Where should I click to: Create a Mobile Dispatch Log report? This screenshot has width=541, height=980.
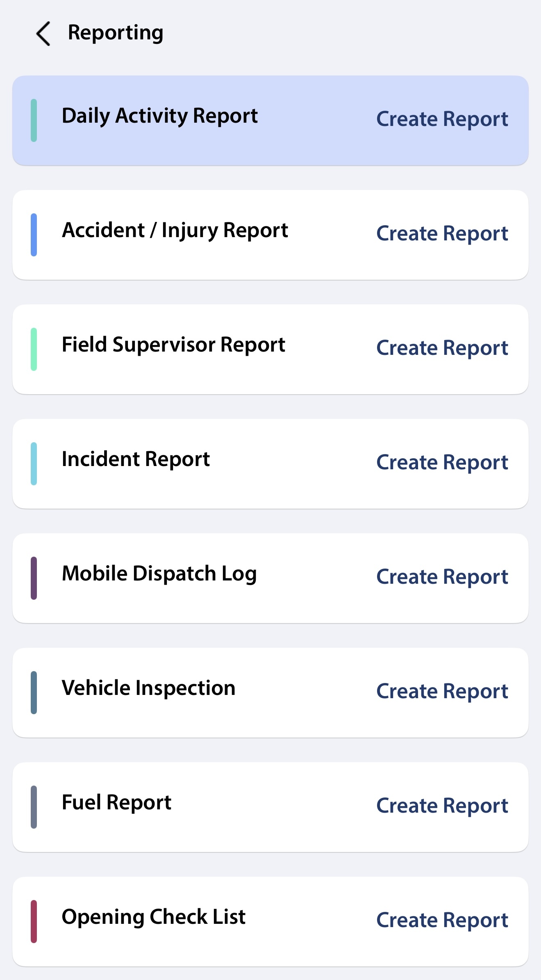[x=442, y=577]
